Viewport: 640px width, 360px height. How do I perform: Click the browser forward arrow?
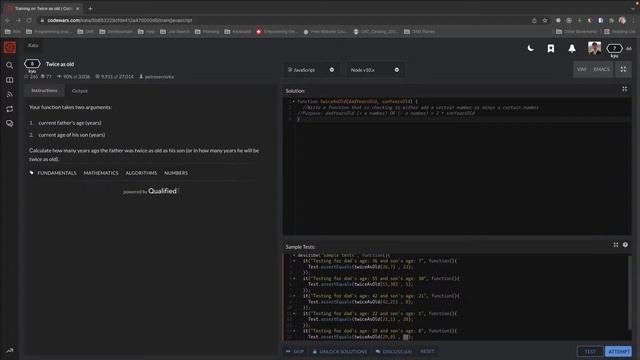(18, 20)
